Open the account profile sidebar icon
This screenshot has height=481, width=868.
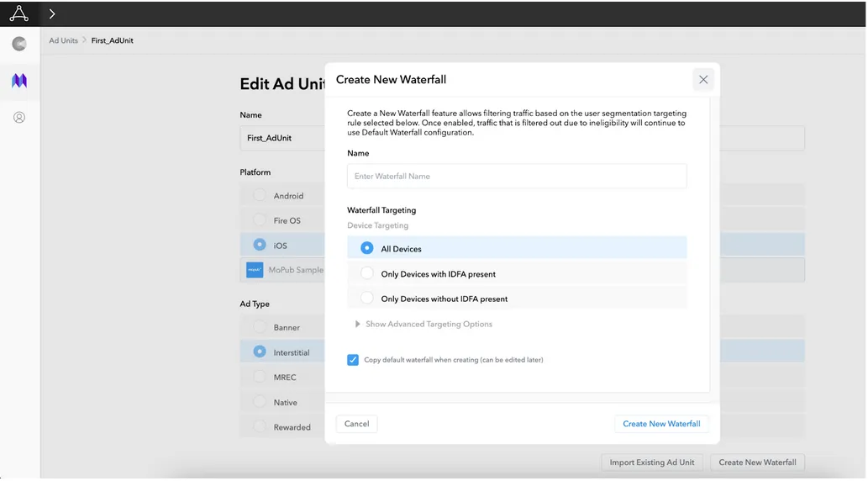point(19,118)
